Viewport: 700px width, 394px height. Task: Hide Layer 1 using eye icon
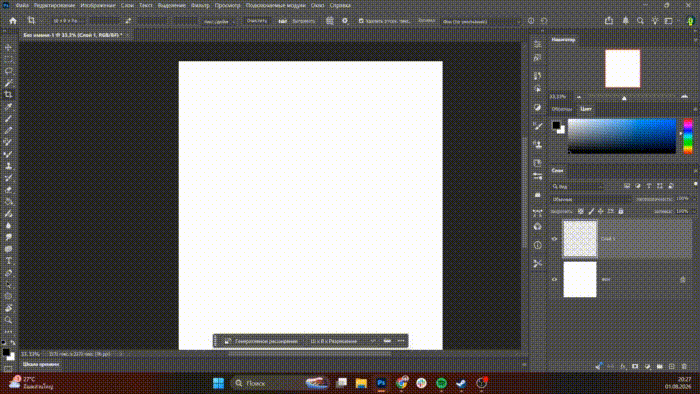[554, 239]
